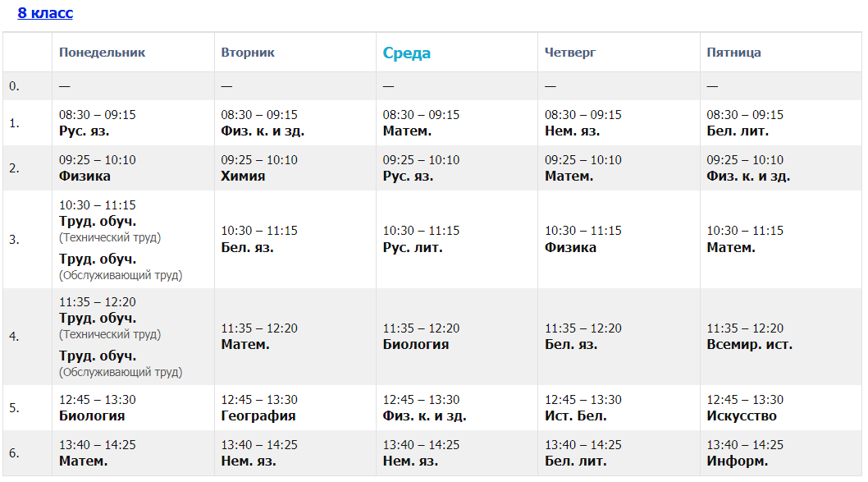Image resolution: width=868 pixels, height=482 pixels.
Task: Click the Пятница column header
Action: 734,53
